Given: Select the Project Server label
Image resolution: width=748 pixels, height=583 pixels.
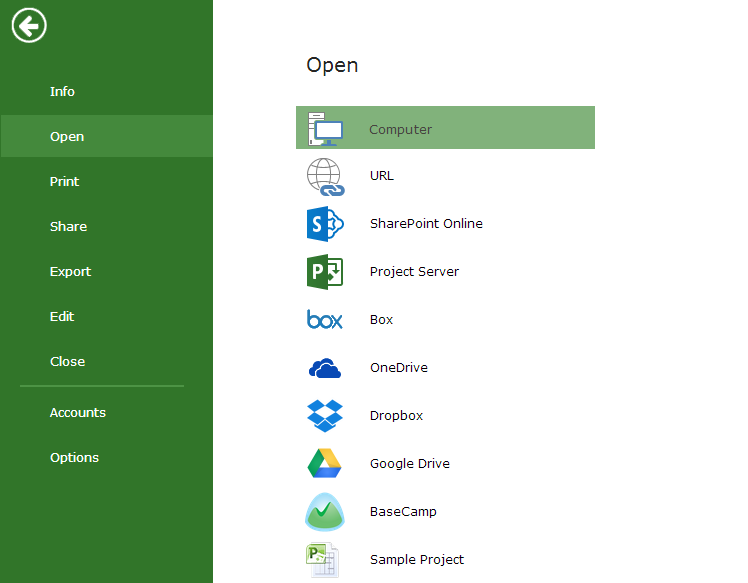Looking at the screenshot, I should coord(414,271).
